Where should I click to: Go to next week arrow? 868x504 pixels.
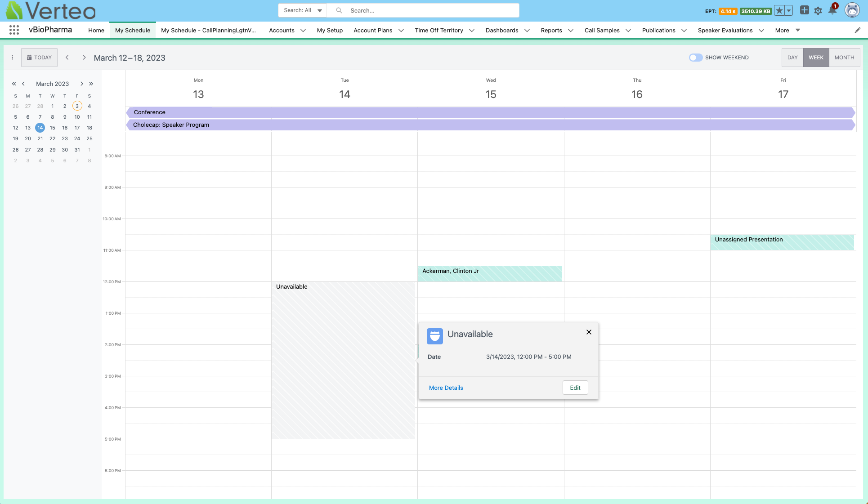tap(84, 58)
